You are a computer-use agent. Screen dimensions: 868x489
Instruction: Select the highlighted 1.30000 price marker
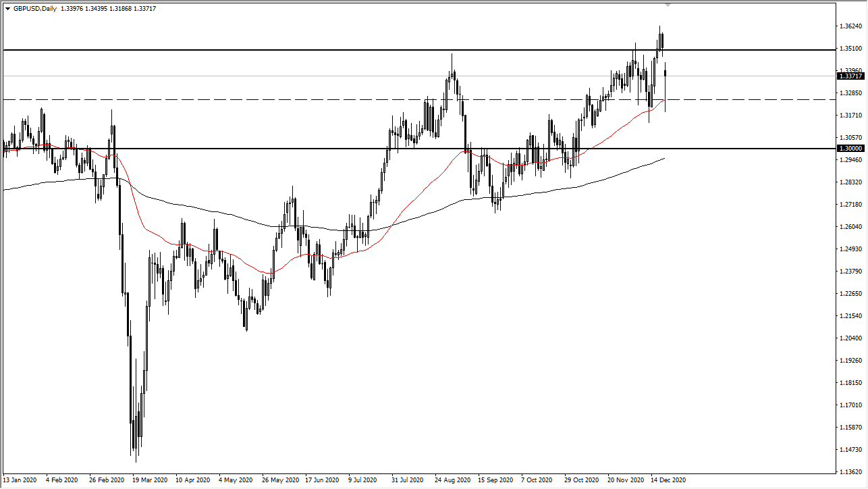(850, 148)
